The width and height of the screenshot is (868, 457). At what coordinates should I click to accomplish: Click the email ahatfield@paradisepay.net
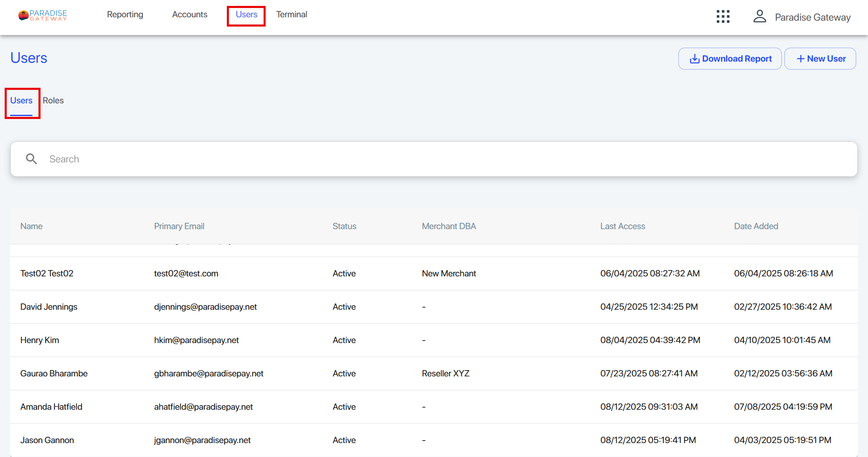[x=204, y=407]
